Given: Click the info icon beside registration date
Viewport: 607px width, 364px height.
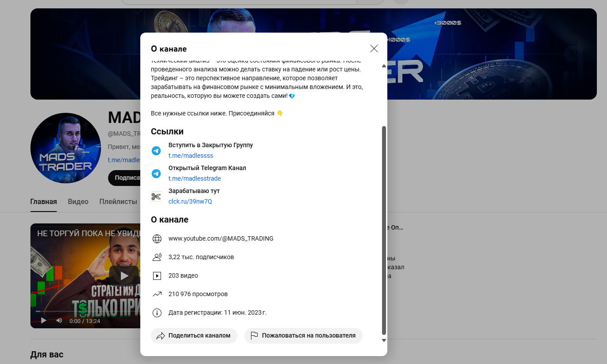Looking at the screenshot, I should tap(157, 313).
